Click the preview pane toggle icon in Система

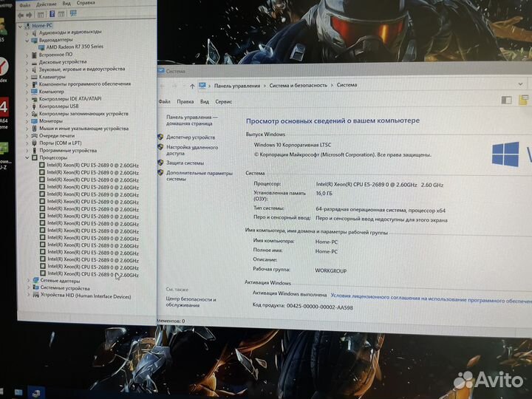[x=506, y=100]
